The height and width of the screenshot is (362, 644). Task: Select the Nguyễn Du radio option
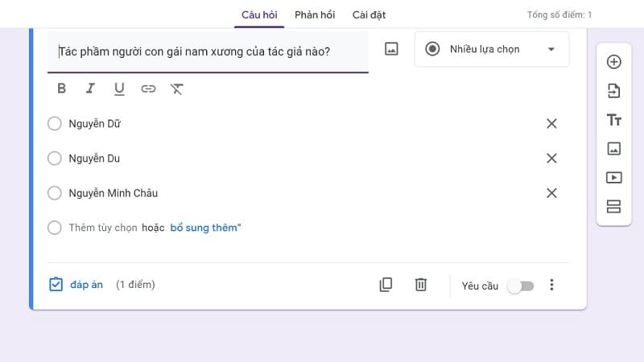[x=54, y=158]
